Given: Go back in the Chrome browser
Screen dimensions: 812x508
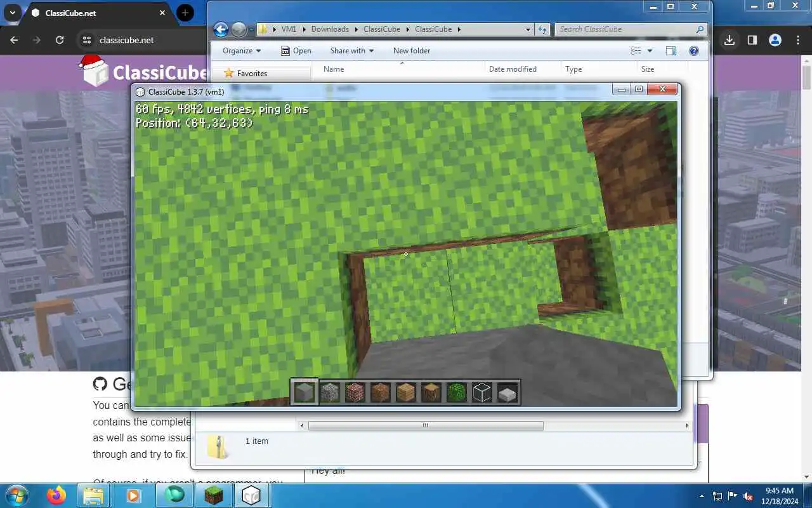Looking at the screenshot, I should coord(14,40).
